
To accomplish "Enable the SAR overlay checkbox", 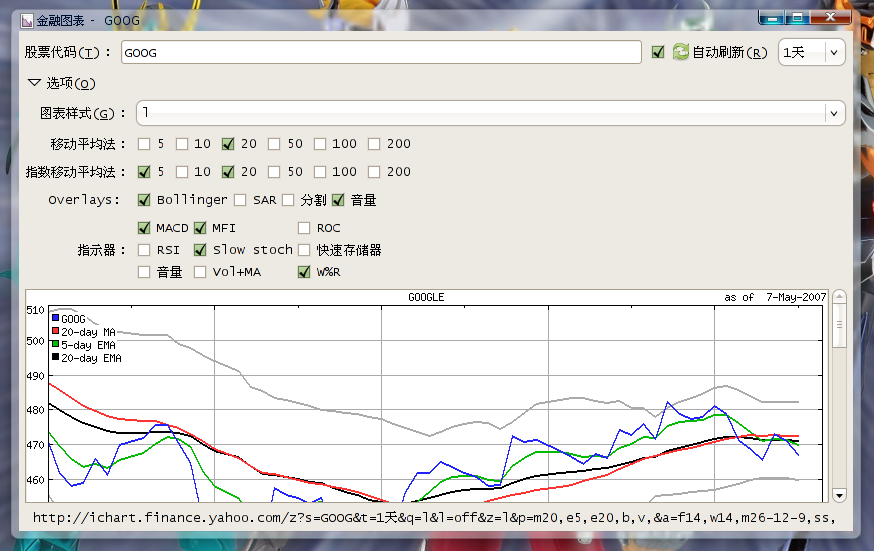I will point(240,199).
